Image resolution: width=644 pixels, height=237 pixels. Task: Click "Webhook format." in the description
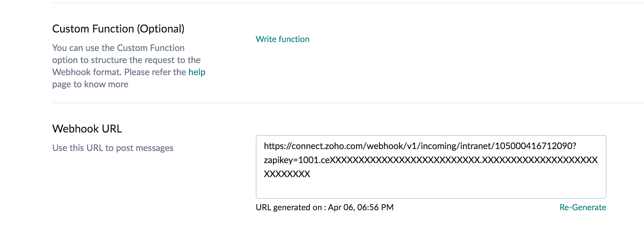(87, 72)
